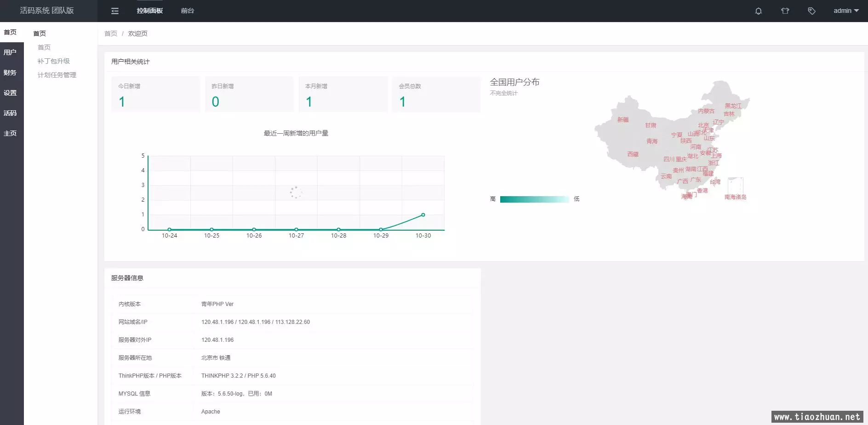Click the THINKPHP 3.2.2 / PHP 5.6.40 value

pyautogui.click(x=239, y=376)
